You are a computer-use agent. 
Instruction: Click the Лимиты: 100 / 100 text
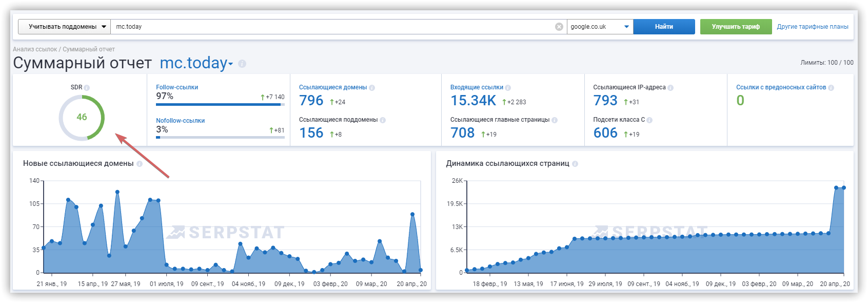(x=827, y=63)
